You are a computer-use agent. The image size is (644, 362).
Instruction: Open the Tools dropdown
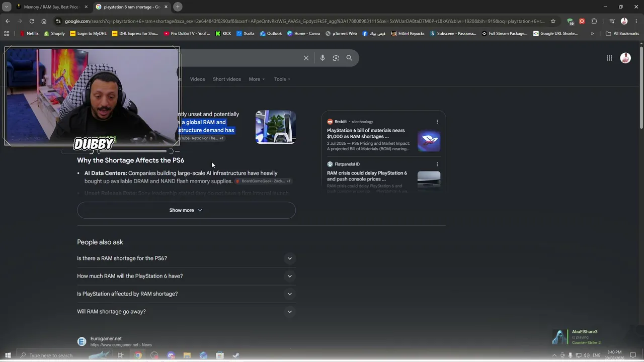click(282, 79)
